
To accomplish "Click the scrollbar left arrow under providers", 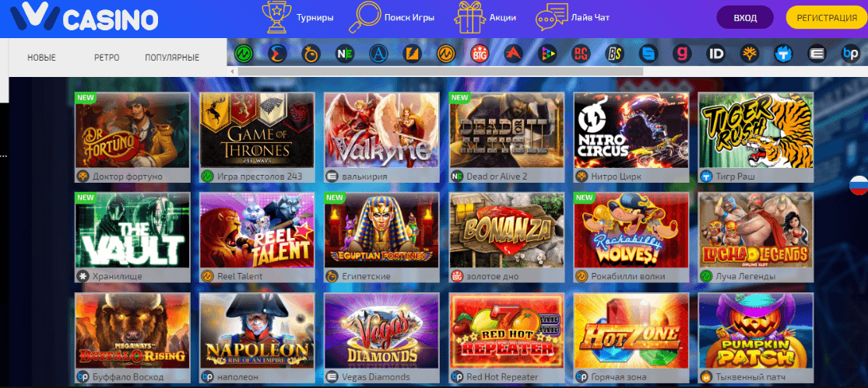I will (231, 72).
